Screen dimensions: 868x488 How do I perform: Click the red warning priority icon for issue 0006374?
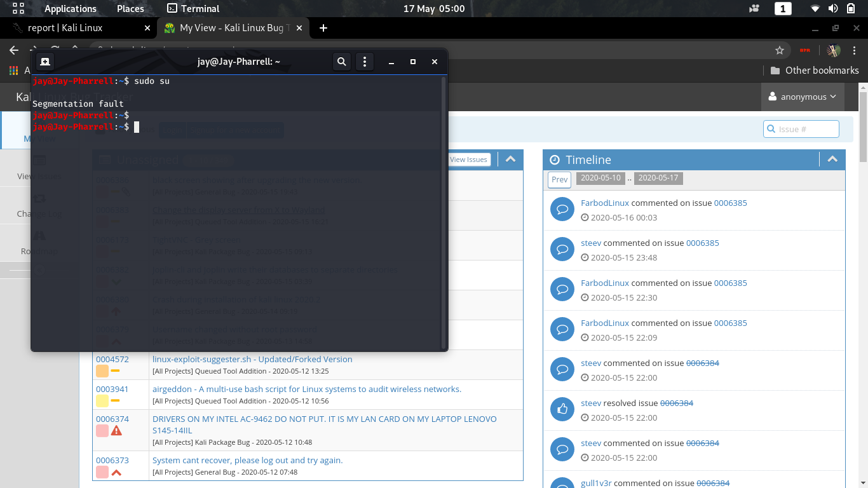click(x=116, y=431)
